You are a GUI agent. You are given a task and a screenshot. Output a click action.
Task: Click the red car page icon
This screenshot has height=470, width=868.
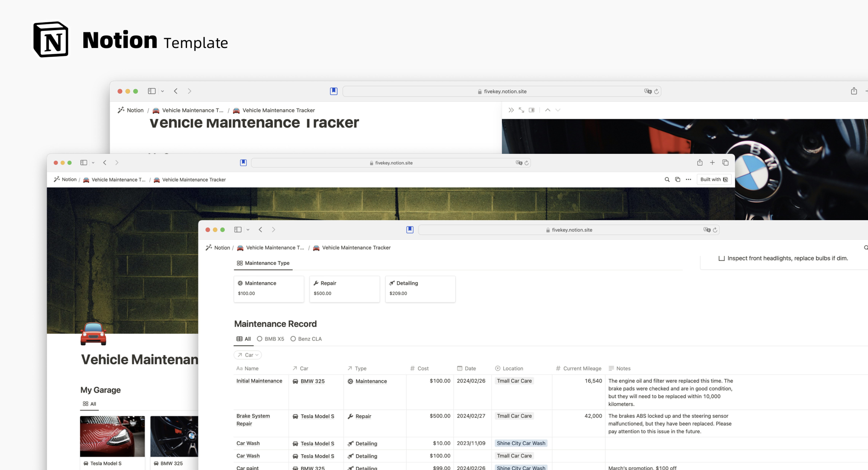pyautogui.click(x=93, y=334)
